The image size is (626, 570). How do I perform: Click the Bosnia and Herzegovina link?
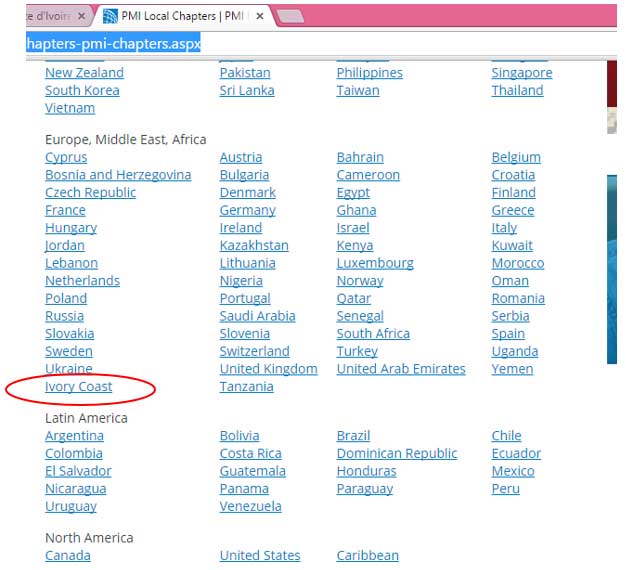pyautogui.click(x=118, y=175)
